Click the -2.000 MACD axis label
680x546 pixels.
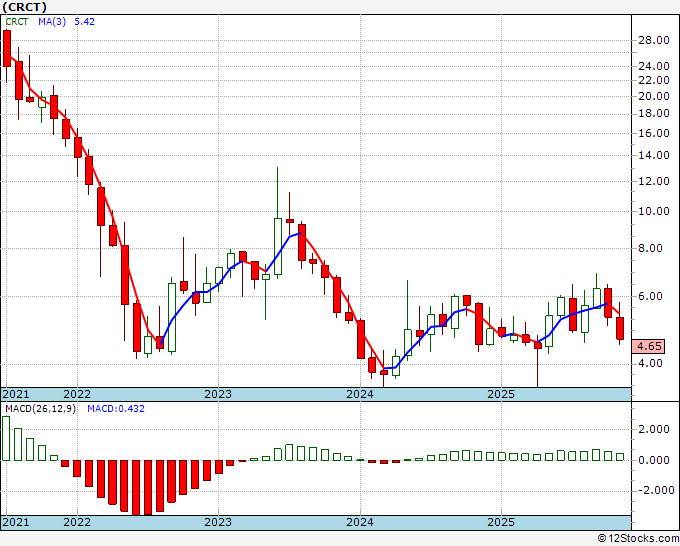tap(653, 490)
